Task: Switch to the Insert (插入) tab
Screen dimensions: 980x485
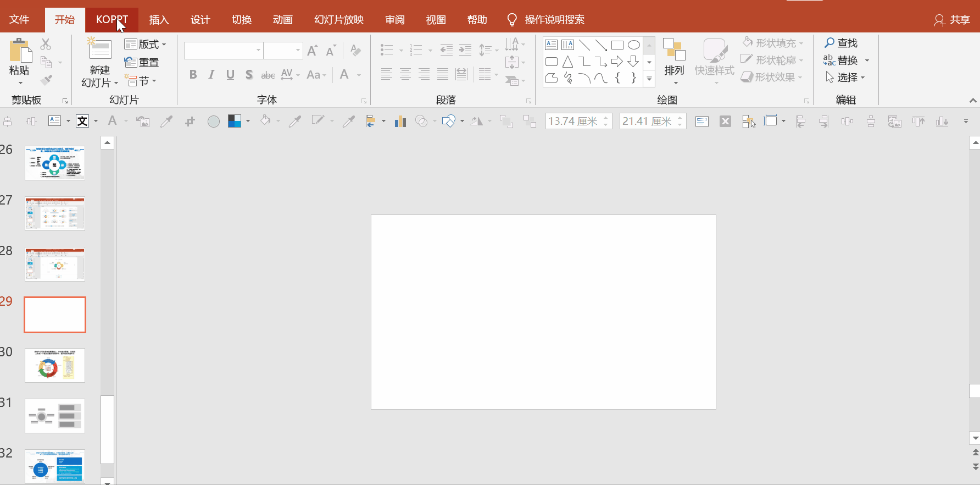Action: click(x=159, y=20)
